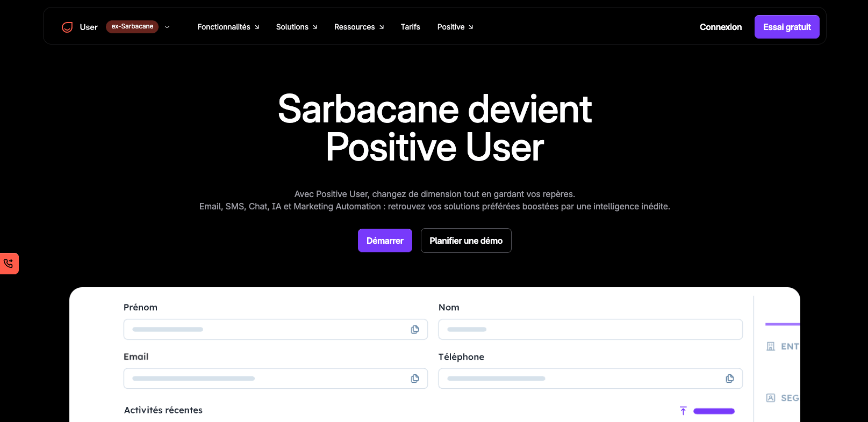Click the User brand name text
Image resolution: width=868 pixels, height=422 pixels.
[89, 27]
